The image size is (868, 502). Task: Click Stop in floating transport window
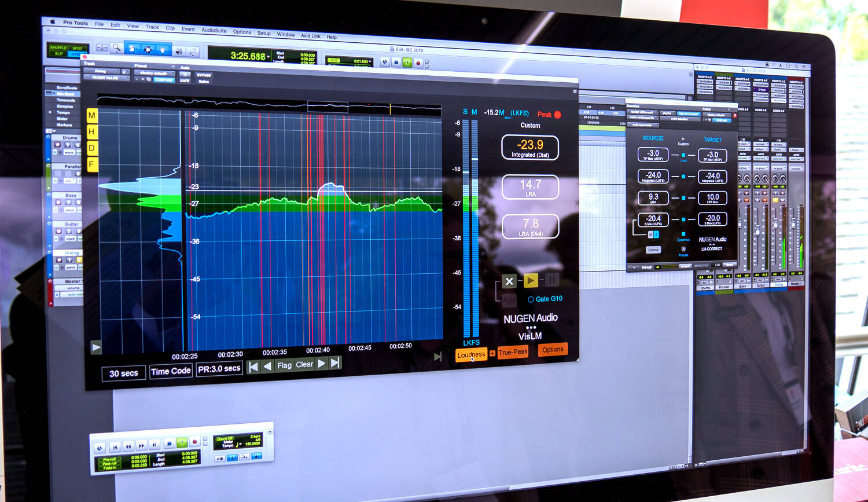170,444
